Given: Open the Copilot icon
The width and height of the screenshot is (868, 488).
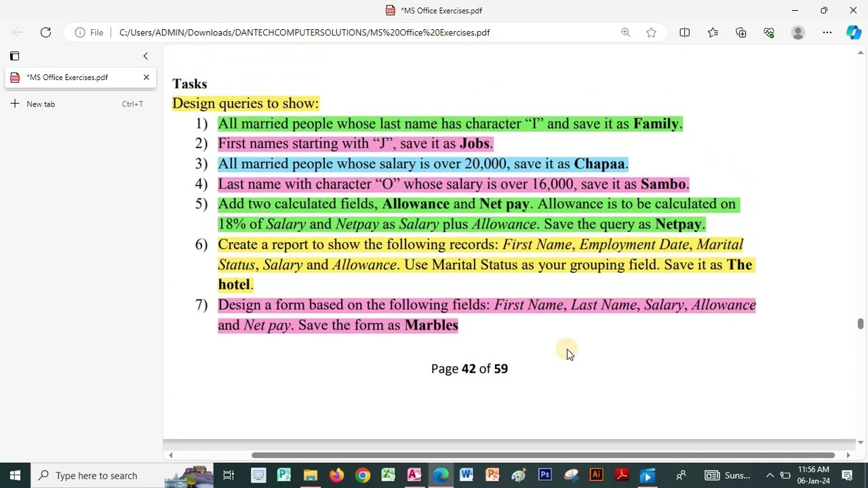Looking at the screenshot, I should click(x=854, y=33).
